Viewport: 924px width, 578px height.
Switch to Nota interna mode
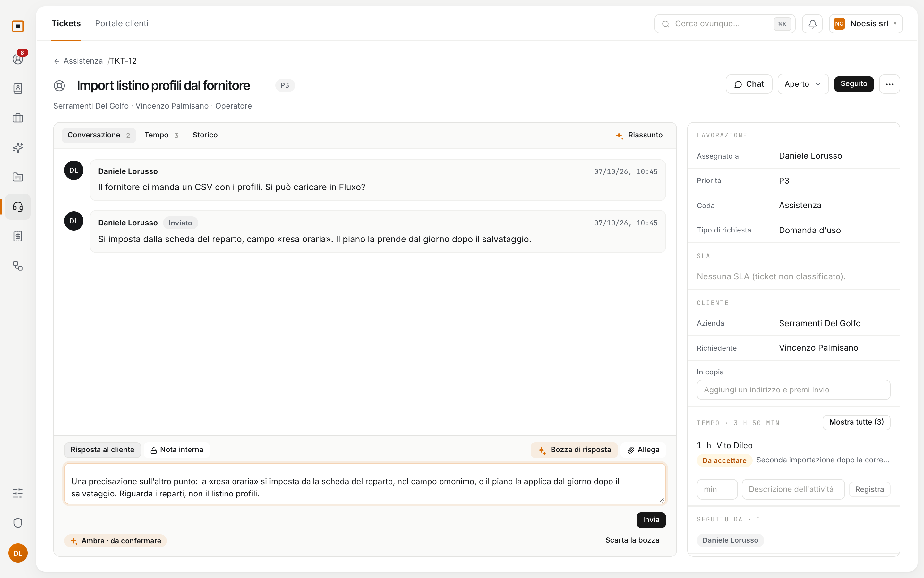[177, 450]
